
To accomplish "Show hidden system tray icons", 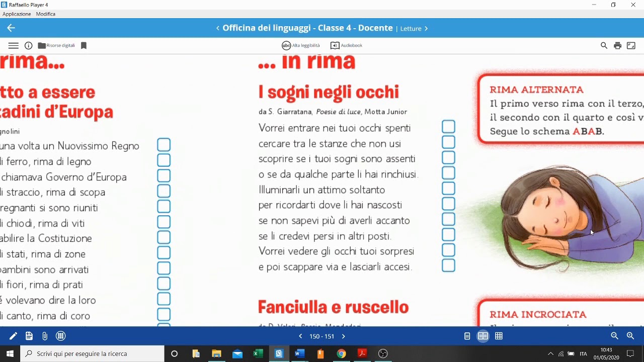I will click(x=550, y=353).
